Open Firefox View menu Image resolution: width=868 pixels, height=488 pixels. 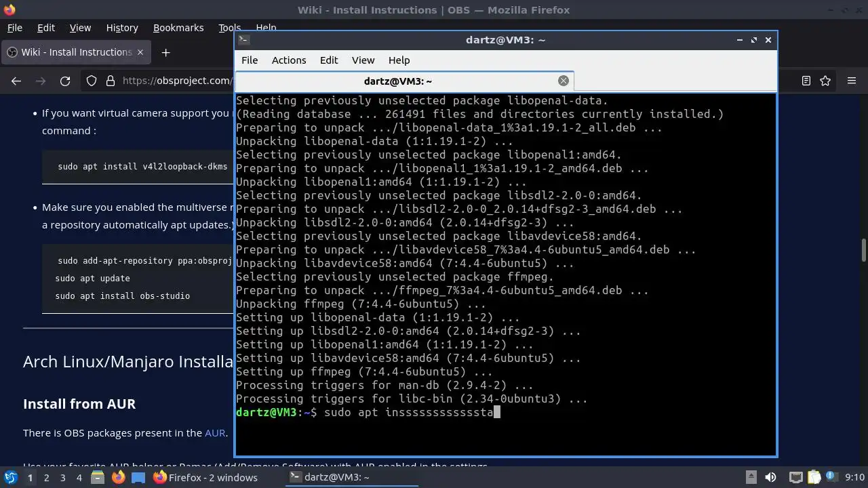coord(80,28)
